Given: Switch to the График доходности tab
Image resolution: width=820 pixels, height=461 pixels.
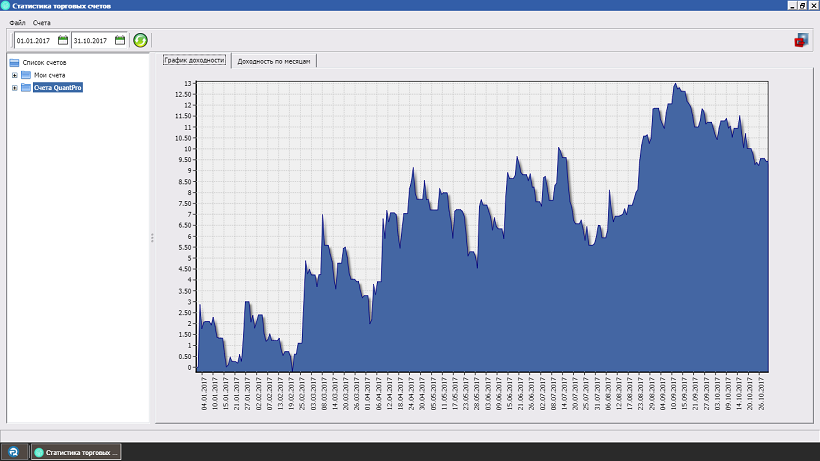Looking at the screenshot, I should point(194,60).
